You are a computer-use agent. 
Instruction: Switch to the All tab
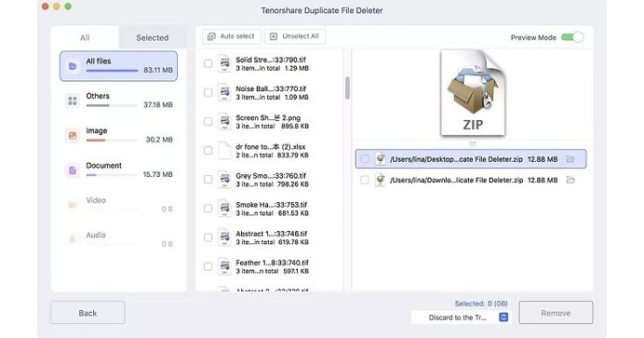85,38
